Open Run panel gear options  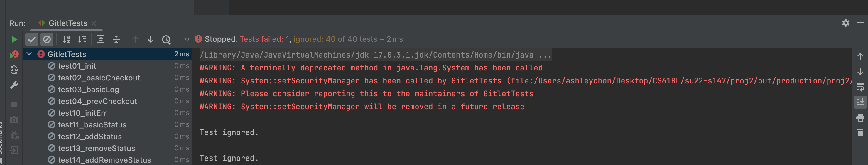[x=845, y=23]
